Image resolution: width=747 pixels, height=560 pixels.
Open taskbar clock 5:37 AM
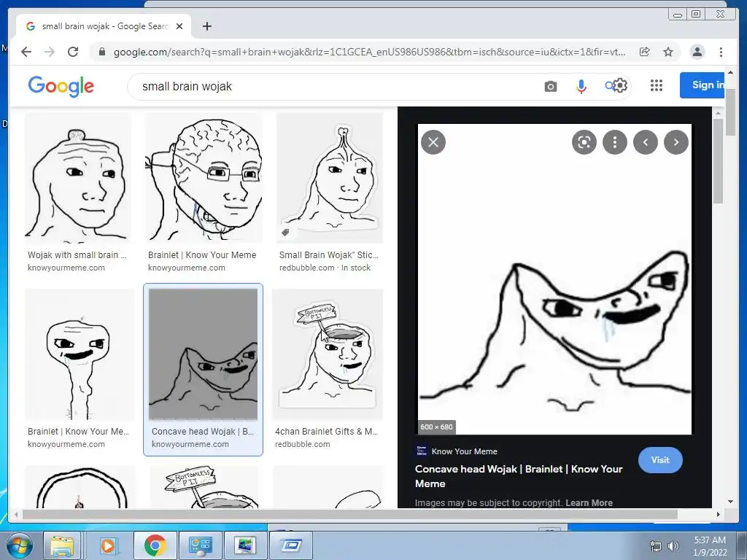click(710, 546)
